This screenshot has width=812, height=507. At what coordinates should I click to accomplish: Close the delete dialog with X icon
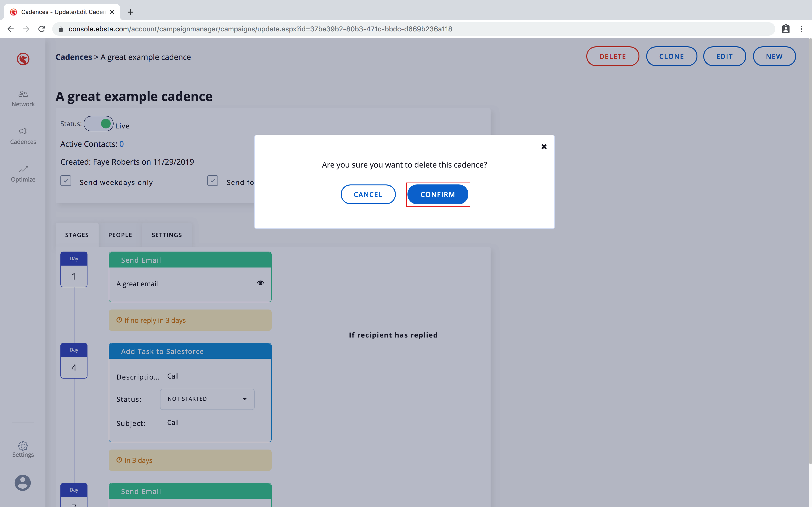[x=544, y=147]
